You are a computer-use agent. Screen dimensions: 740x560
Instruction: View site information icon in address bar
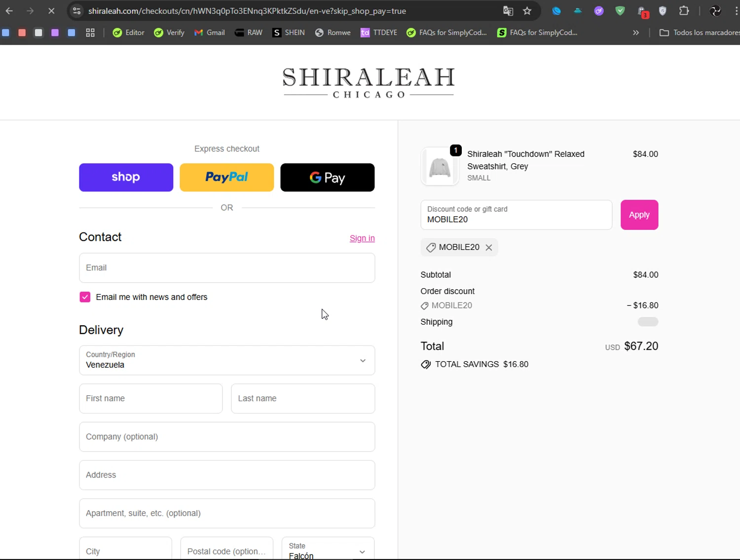click(x=76, y=11)
